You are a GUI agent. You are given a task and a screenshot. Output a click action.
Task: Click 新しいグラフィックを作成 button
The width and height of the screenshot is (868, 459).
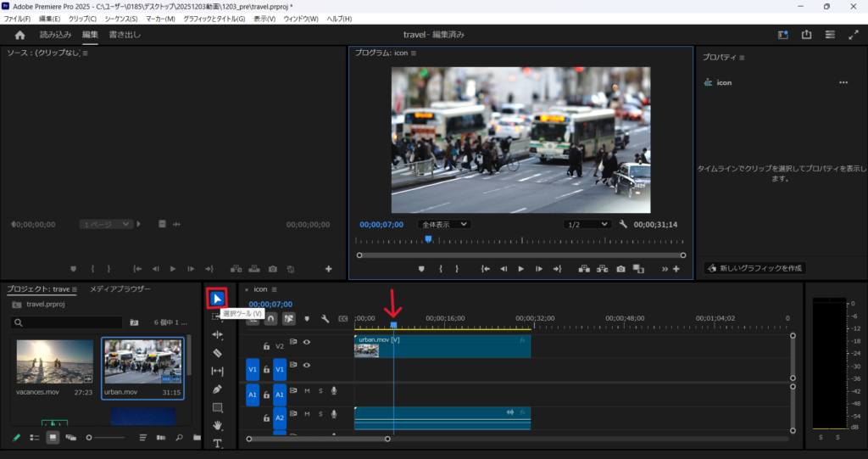[754, 268]
